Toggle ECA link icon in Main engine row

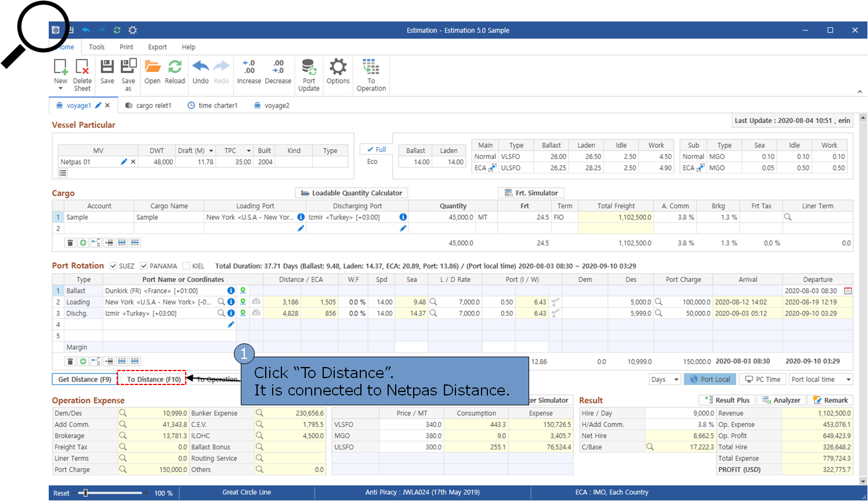point(493,168)
